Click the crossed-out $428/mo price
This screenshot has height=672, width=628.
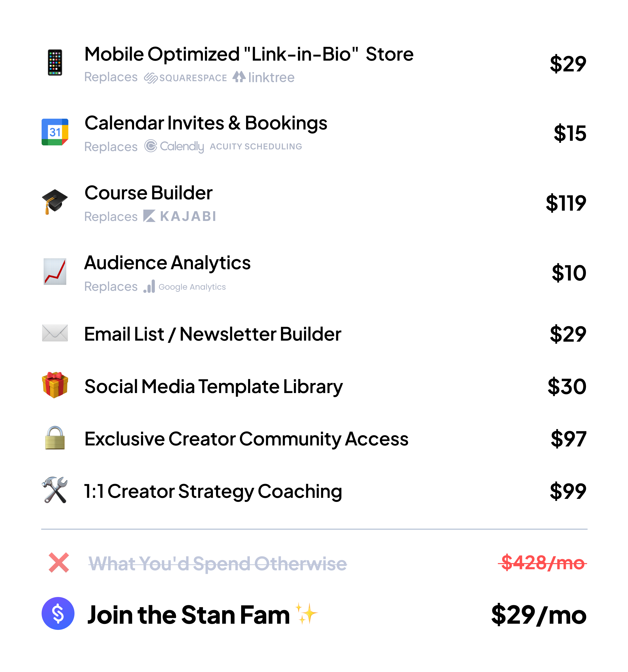pyautogui.click(x=542, y=563)
